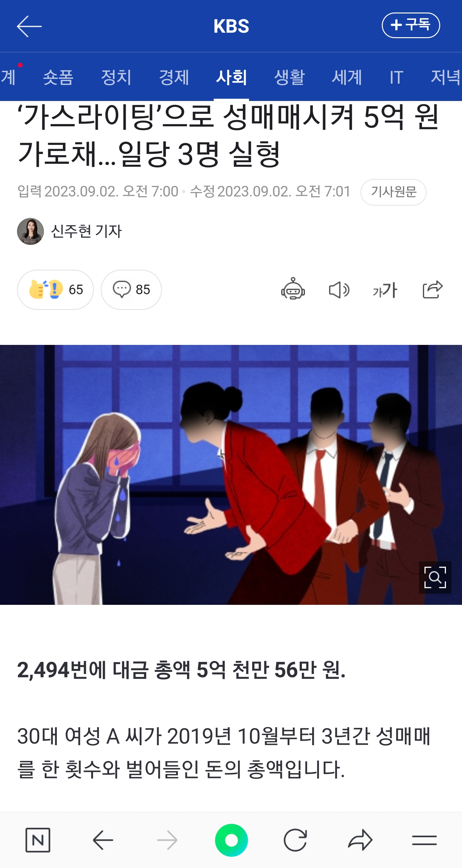Share article using the share icon

(x=432, y=289)
